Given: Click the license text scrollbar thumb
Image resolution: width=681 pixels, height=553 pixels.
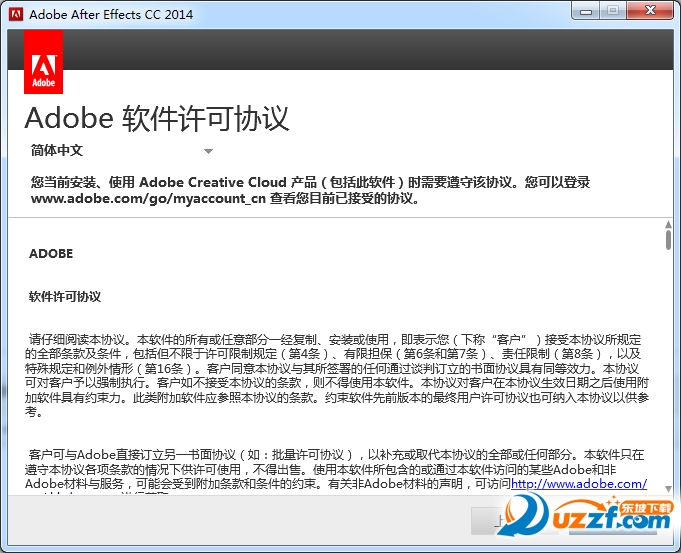Looking at the screenshot, I should pyautogui.click(x=668, y=238).
